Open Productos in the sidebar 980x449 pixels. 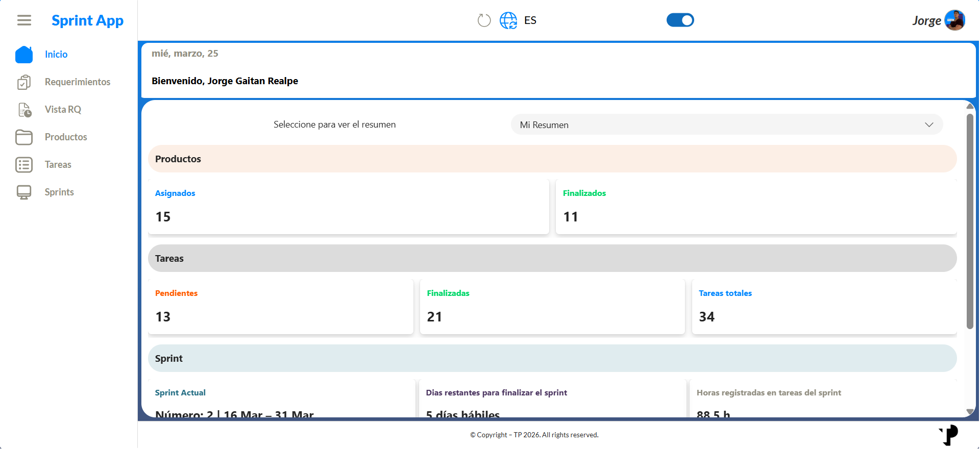point(66,137)
